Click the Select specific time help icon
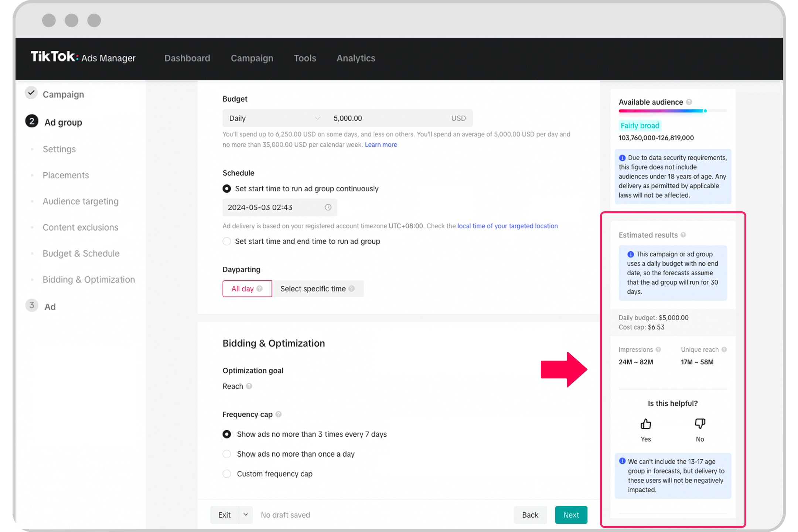The image size is (798, 532). (x=351, y=289)
